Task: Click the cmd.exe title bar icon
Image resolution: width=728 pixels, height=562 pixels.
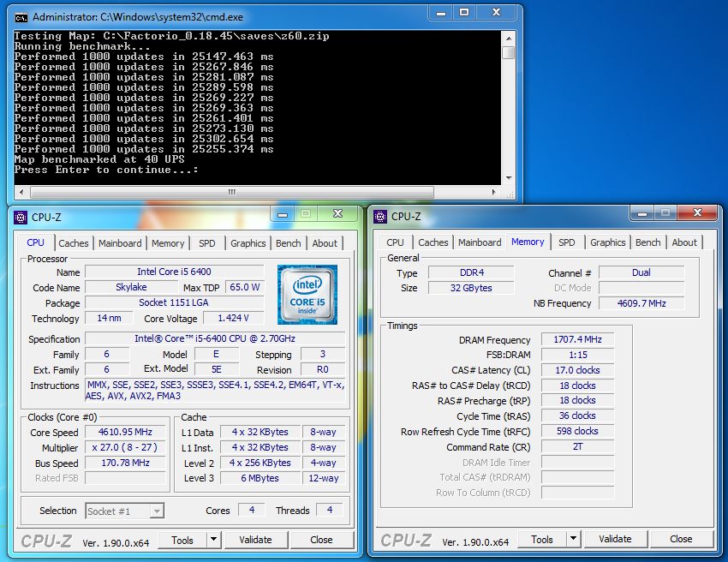Action: tap(21, 18)
